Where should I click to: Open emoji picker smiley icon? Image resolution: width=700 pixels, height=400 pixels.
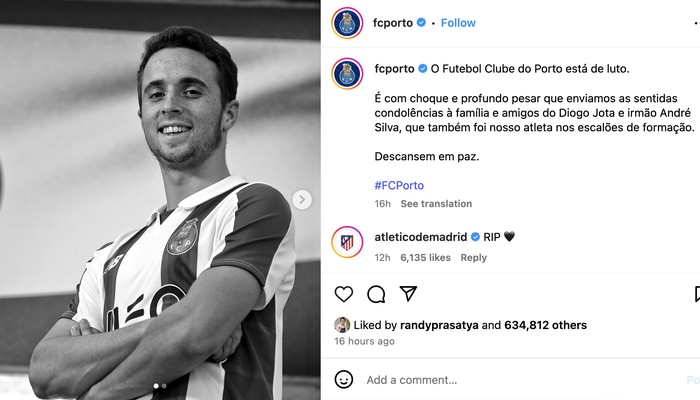pyautogui.click(x=344, y=379)
